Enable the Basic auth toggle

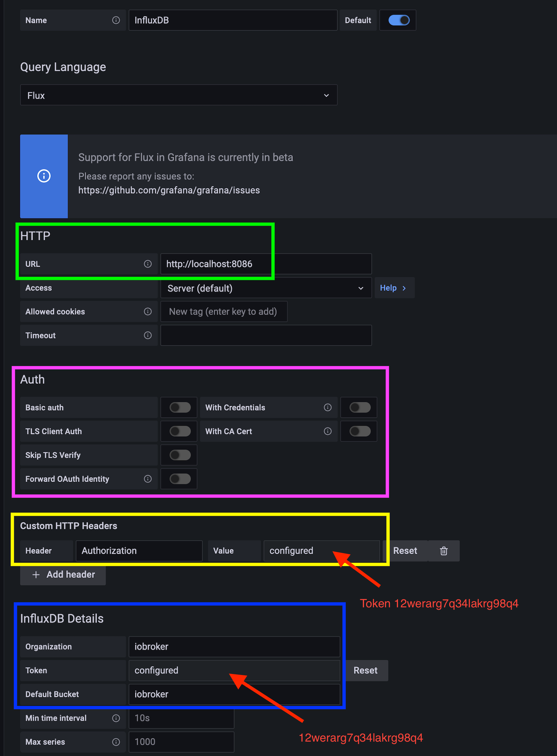click(180, 408)
